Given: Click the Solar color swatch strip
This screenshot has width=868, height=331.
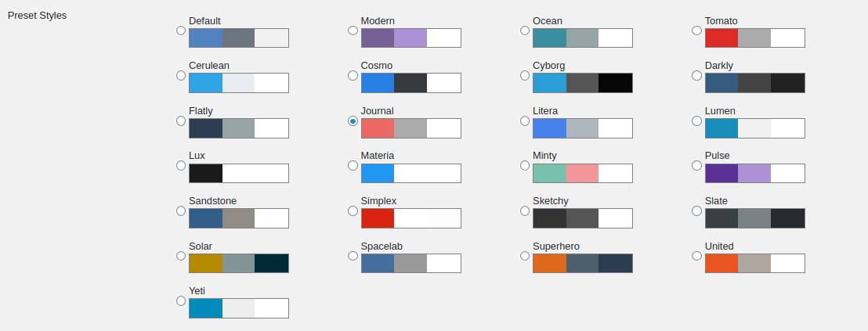Looking at the screenshot, I should [239, 264].
